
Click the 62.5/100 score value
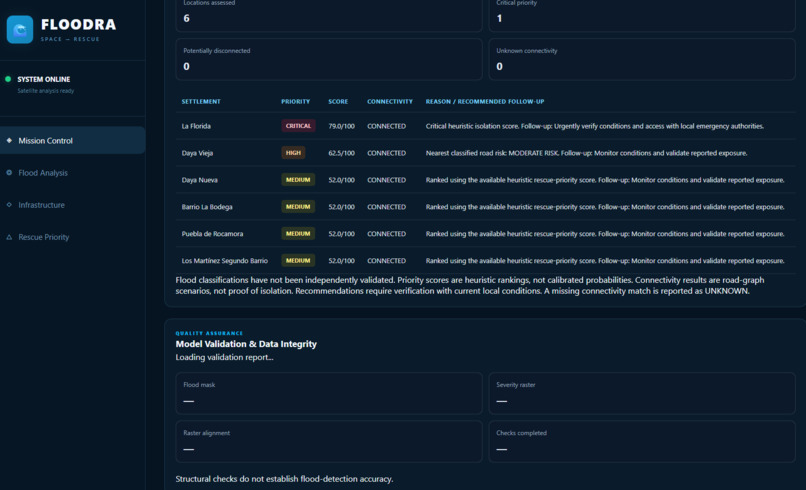coord(341,153)
